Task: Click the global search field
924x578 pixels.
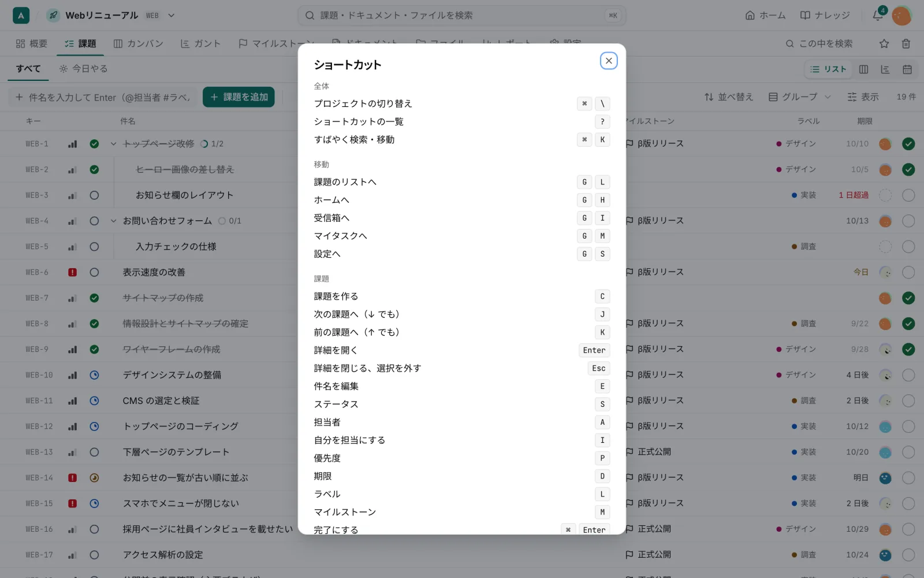Action: click(461, 16)
